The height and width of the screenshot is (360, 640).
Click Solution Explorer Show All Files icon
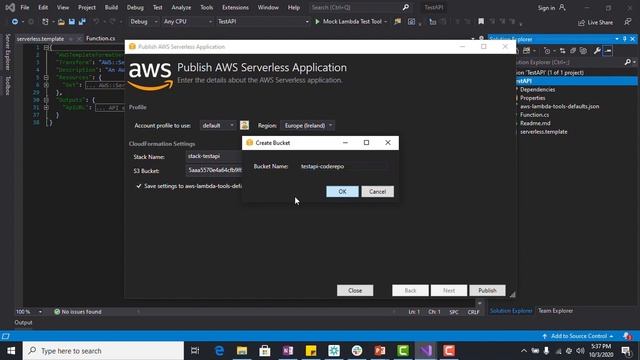tap(583, 51)
